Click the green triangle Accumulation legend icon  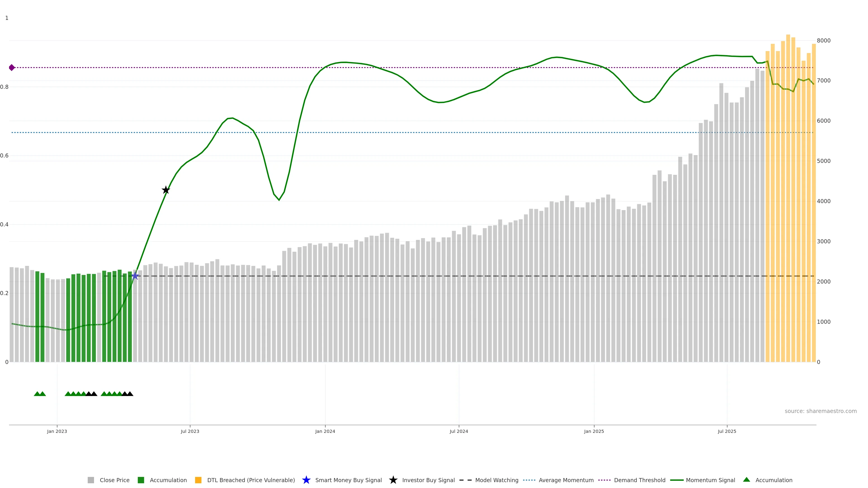point(746,480)
